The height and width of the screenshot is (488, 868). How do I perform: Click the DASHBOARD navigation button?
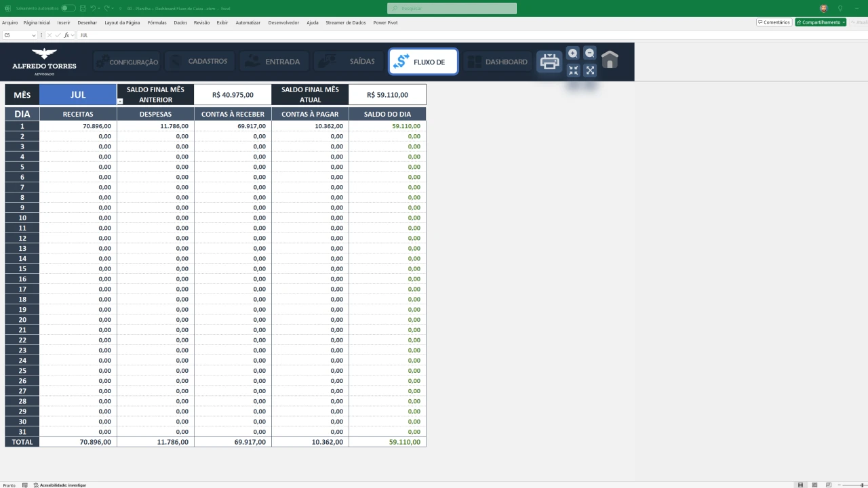498,62
